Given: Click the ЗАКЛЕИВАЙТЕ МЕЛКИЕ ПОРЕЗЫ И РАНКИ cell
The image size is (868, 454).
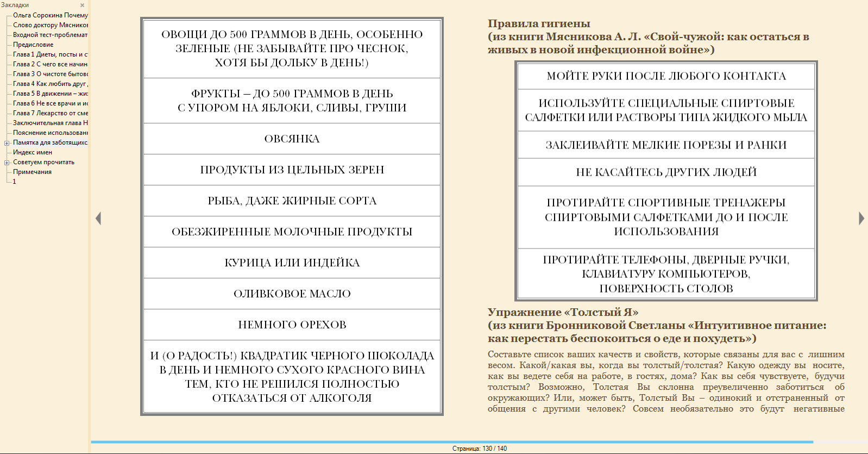Looking at the screenshot, I should coord(666,145).
